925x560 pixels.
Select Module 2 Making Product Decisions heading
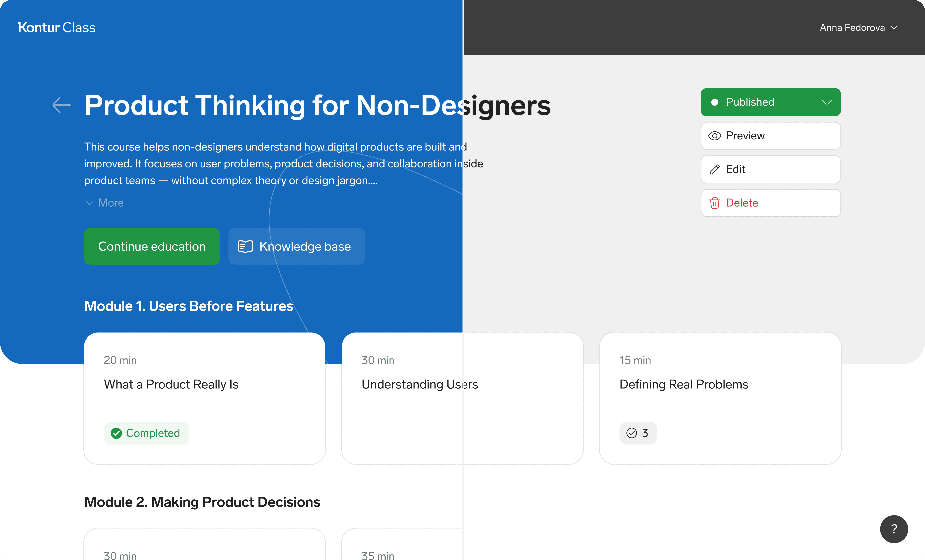tap(202, 502)
